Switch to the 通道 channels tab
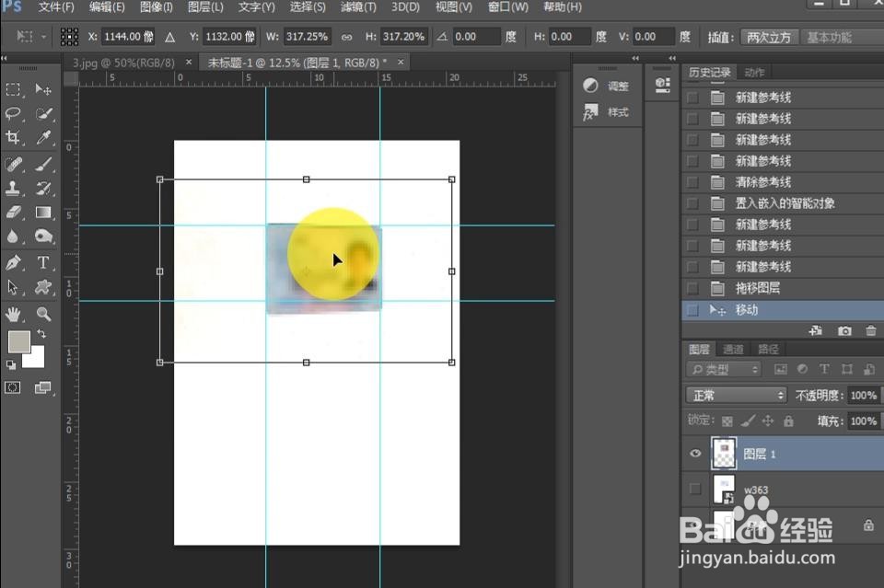 tap(734, 349)
